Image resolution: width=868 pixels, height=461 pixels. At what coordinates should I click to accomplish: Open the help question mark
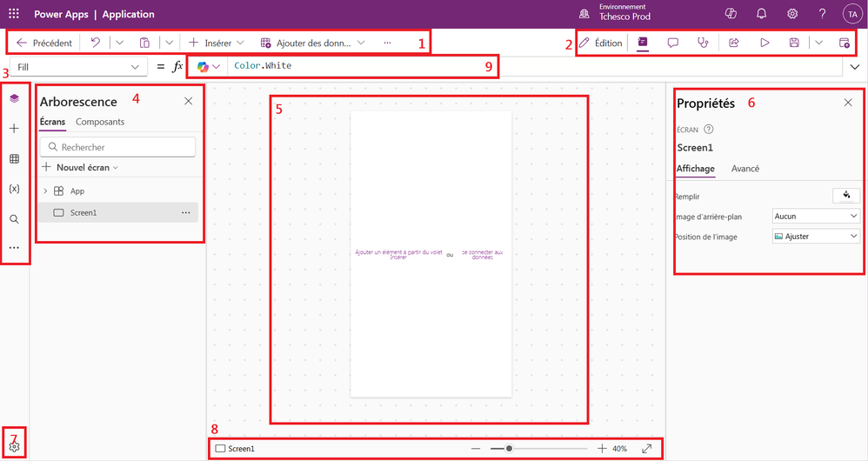(822, 14)
